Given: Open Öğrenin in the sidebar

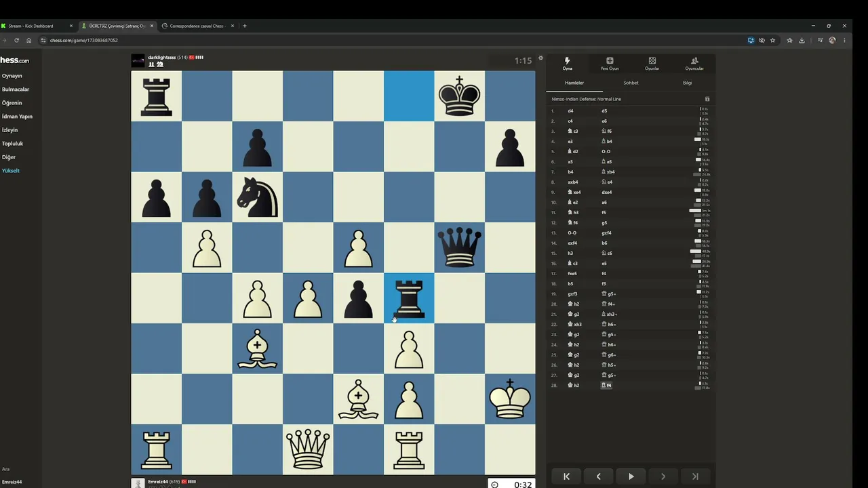Looking at the screenshot, I should click(x=12, y=103).
